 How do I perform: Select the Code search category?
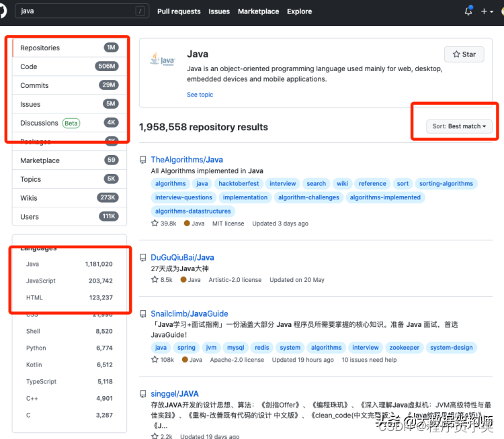coord(69,66)
